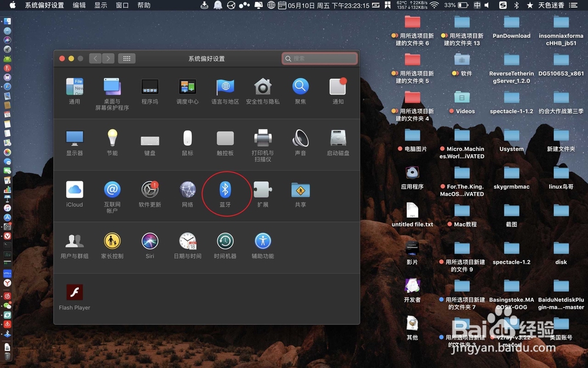Open the 鼠标 (Mouse) pane

click(188, 138)
